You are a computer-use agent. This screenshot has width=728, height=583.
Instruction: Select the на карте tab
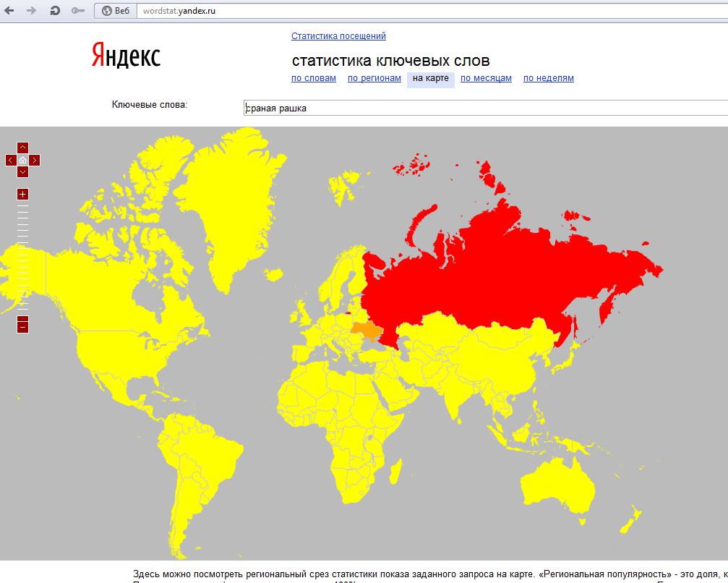430,79
